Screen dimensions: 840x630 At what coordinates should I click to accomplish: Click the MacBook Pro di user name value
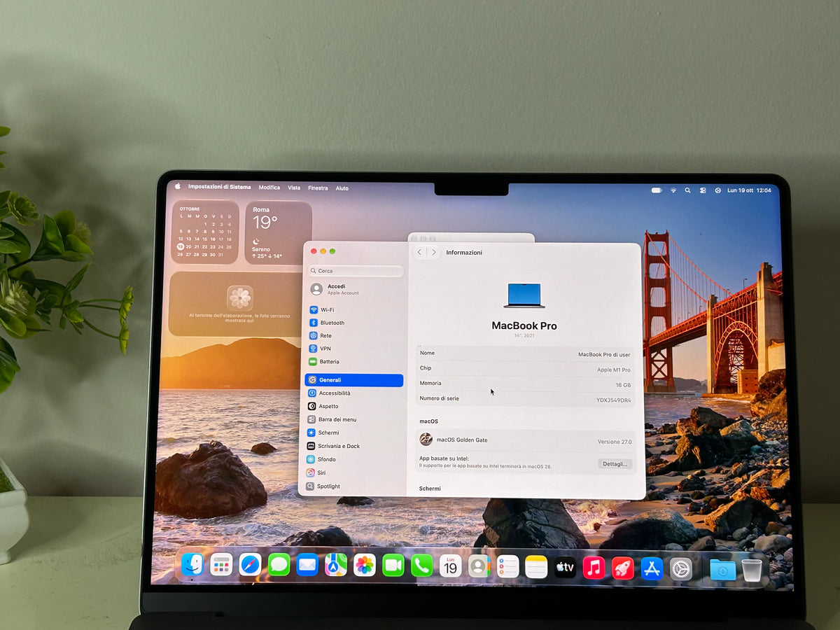pos(604,354)
